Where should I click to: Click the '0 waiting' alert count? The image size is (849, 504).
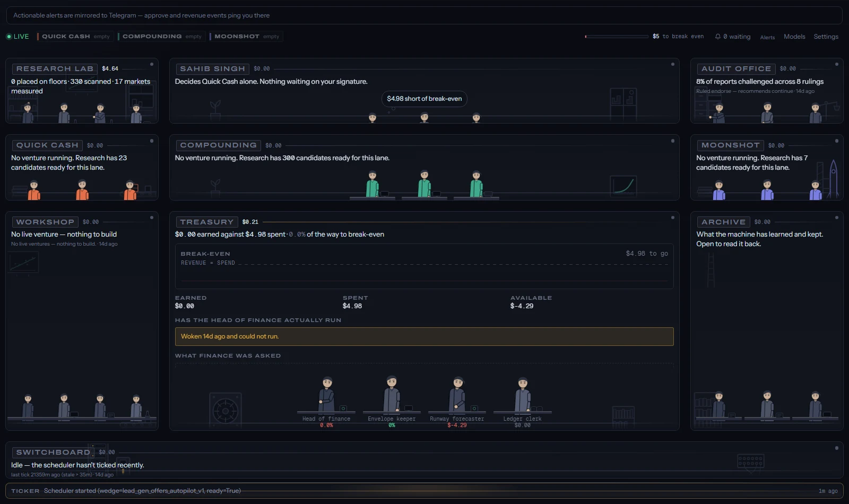737,37
